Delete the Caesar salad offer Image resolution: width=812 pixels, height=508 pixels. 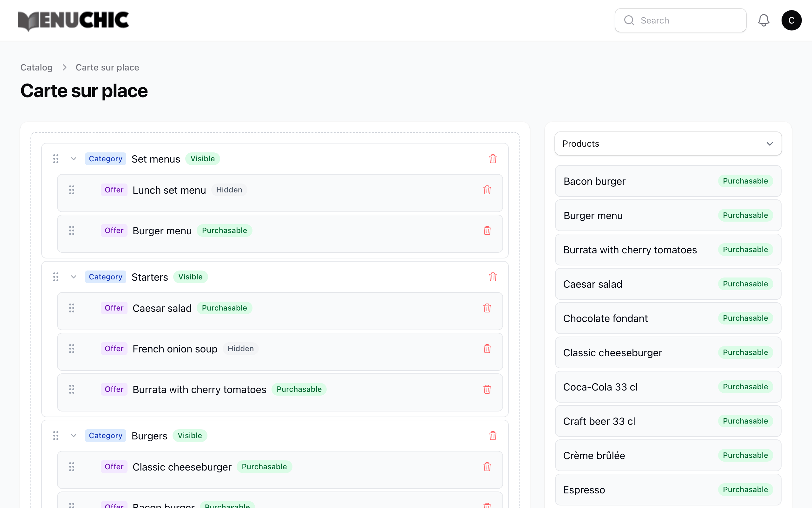[487, 308]
